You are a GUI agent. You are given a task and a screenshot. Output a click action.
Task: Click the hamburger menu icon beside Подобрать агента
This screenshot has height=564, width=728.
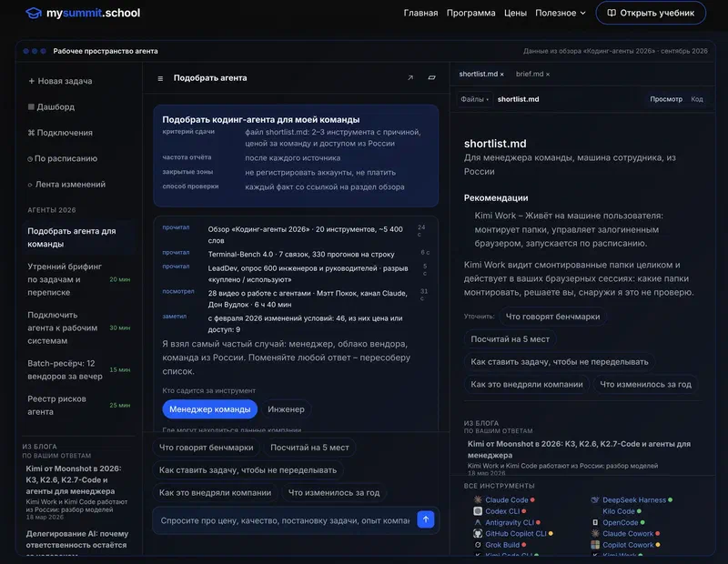click(x=160, y=78)
